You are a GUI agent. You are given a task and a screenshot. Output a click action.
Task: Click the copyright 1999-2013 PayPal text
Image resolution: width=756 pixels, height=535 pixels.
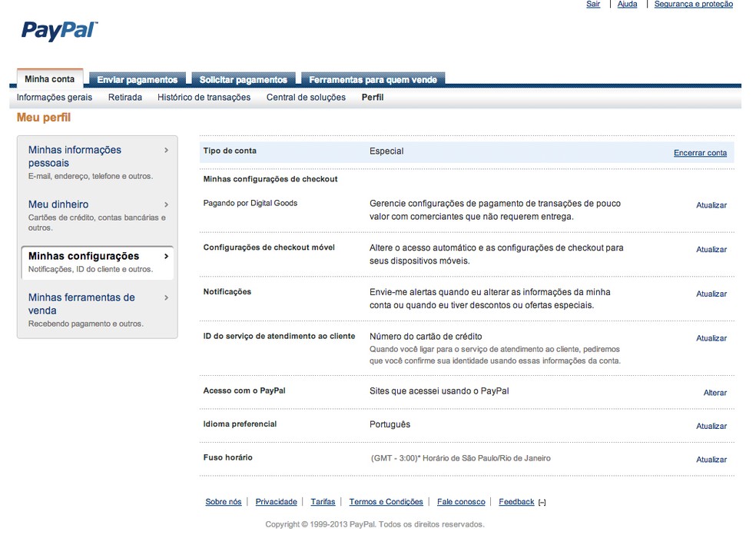tap(375, 524)
